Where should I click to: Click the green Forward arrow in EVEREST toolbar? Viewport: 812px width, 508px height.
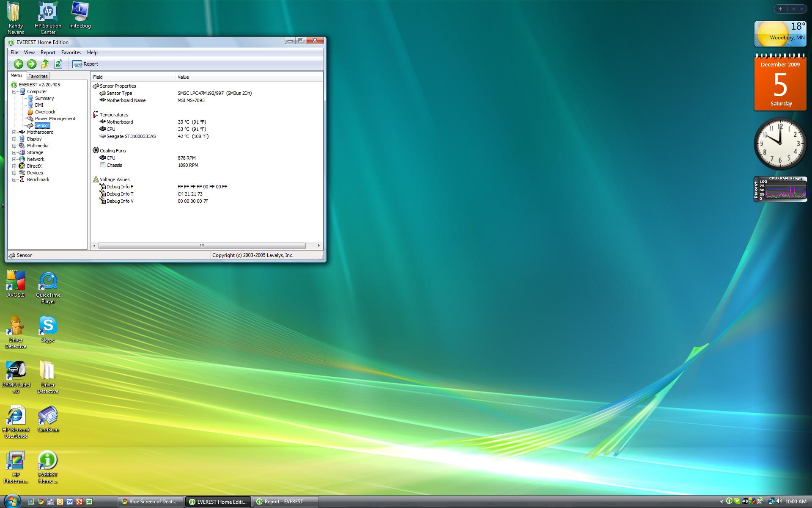[x=32, y=64]
